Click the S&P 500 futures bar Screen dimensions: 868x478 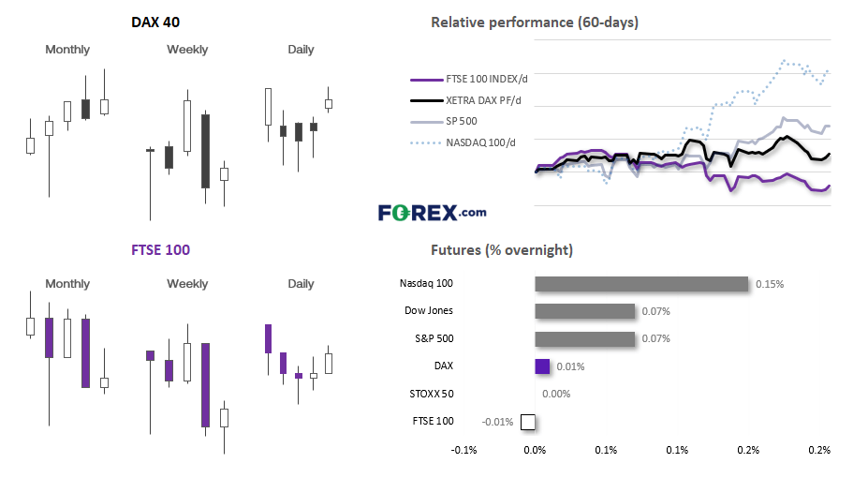(x=584, y=338)
